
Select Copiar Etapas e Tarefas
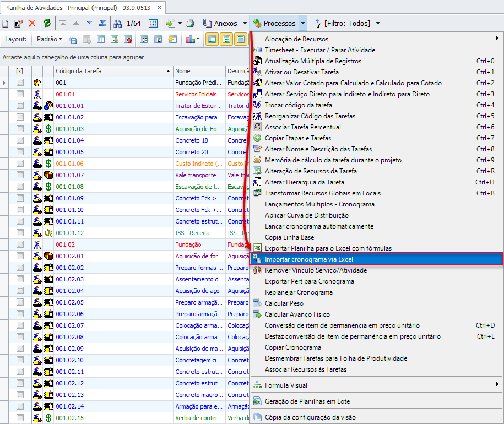tap(376, 138)
